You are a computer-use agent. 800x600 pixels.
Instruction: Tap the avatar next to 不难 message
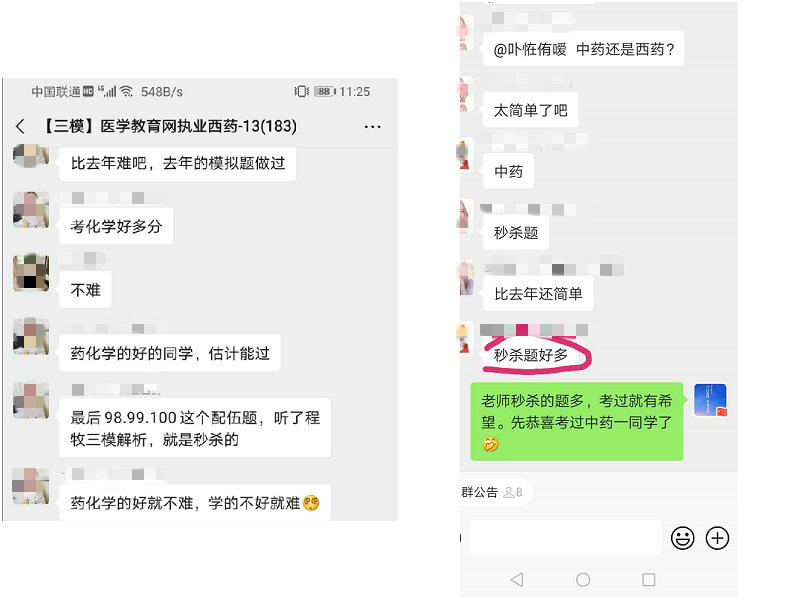click(x=31, y=272)
